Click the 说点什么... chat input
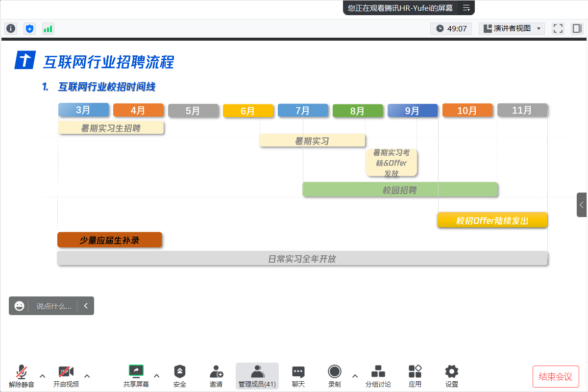588x392 pixels. (53, 306)
